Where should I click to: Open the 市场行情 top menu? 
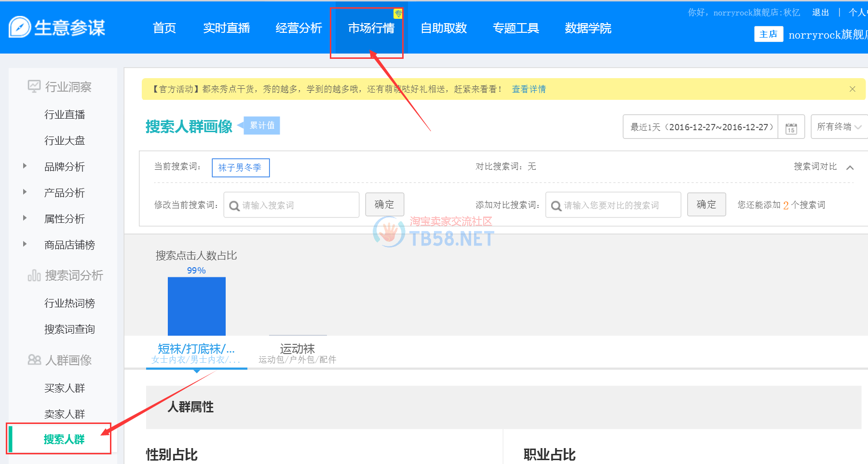pyautogui.click(x=371, y=28)
